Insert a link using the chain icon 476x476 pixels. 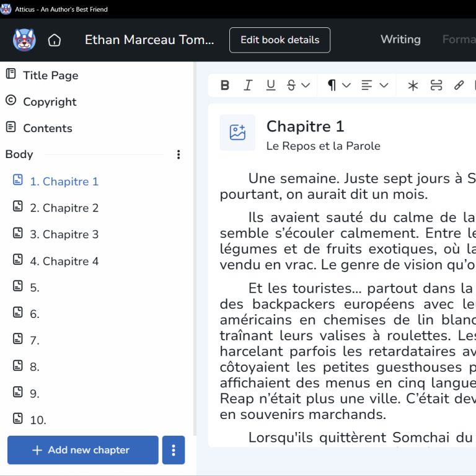(x=459, y=86)
